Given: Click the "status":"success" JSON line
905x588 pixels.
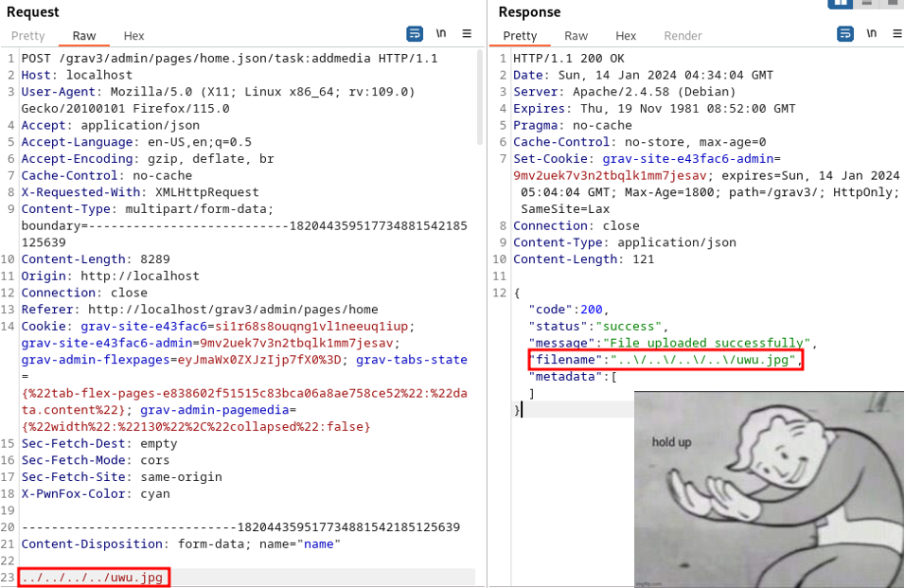Looking at the screenshot, I should [598, 326].
